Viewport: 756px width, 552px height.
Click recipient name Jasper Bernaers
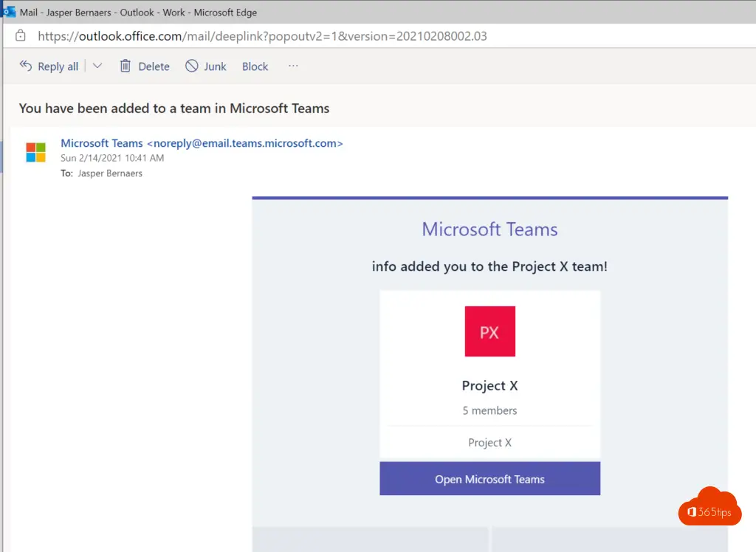pos(110,173)
